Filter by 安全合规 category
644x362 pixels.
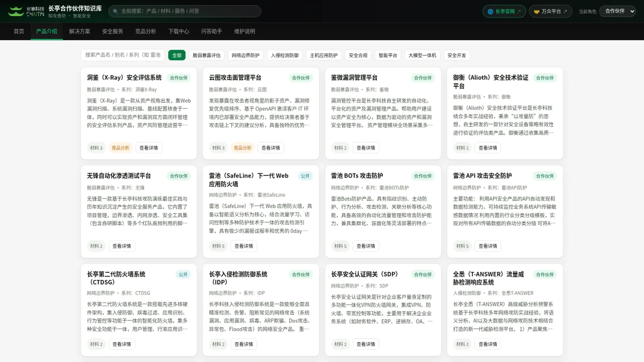tap(358, 55)
